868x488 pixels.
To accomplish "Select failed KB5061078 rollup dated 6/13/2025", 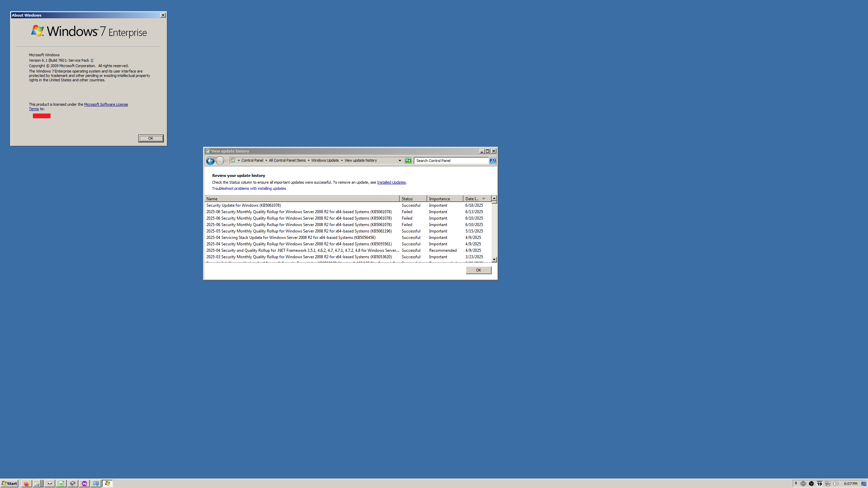I will pyautogui.click(x=348, y=212).
